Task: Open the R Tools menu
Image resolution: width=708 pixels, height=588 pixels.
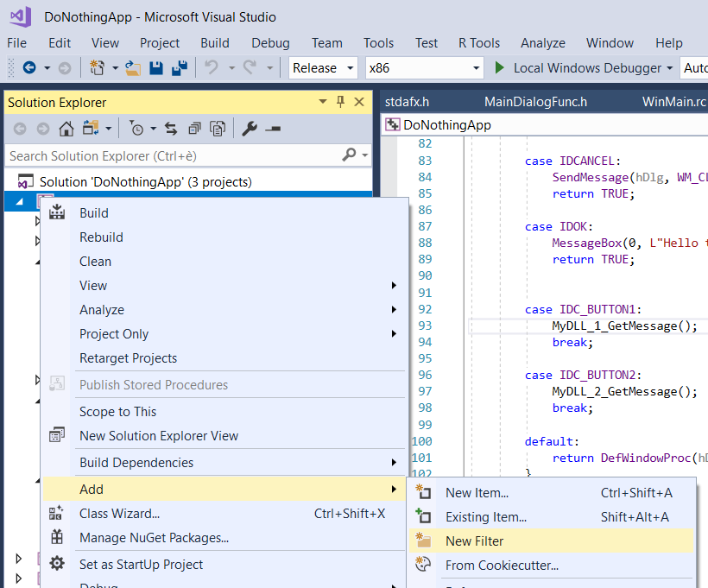Action: pos(479,43)
